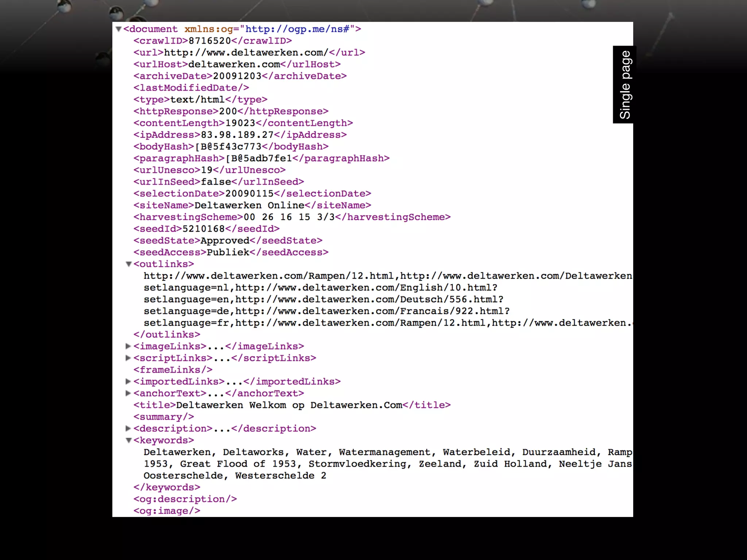Screen dimensions: 747x560
Task: Select bodyHash value [B@5f43c773
Action: (x=228, y=147)
